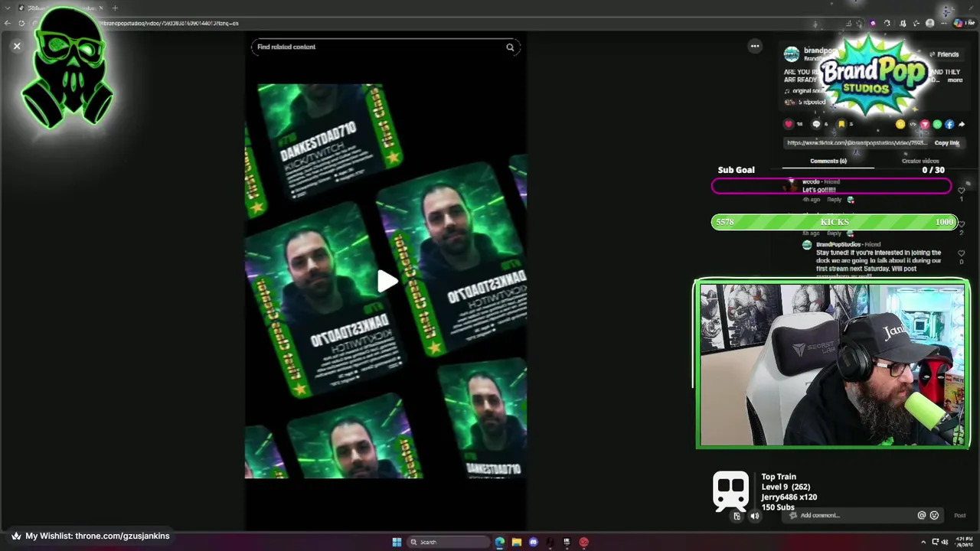Click the browser Back arrow
Screen dimensions: 980x551
(x=8, y=23)
